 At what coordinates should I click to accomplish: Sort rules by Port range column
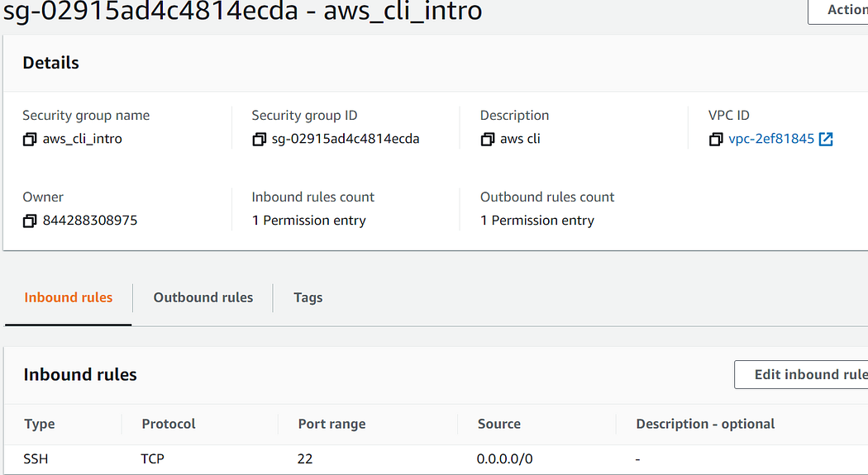(331, 424)
